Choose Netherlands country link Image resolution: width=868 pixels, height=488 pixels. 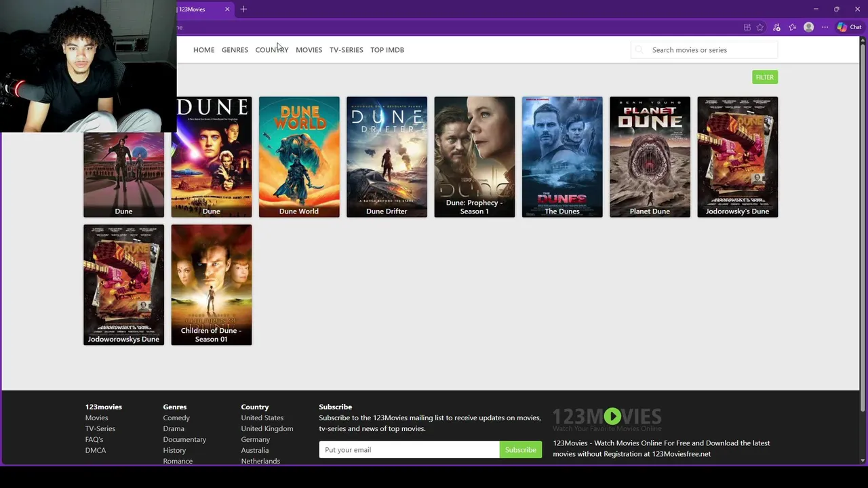pos(260,461)
